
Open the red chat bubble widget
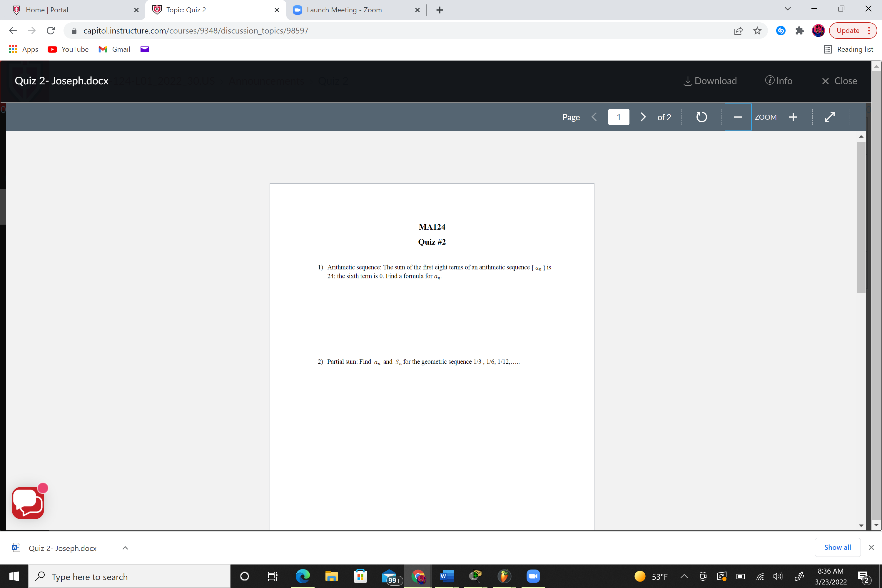(x=28, y=503)
